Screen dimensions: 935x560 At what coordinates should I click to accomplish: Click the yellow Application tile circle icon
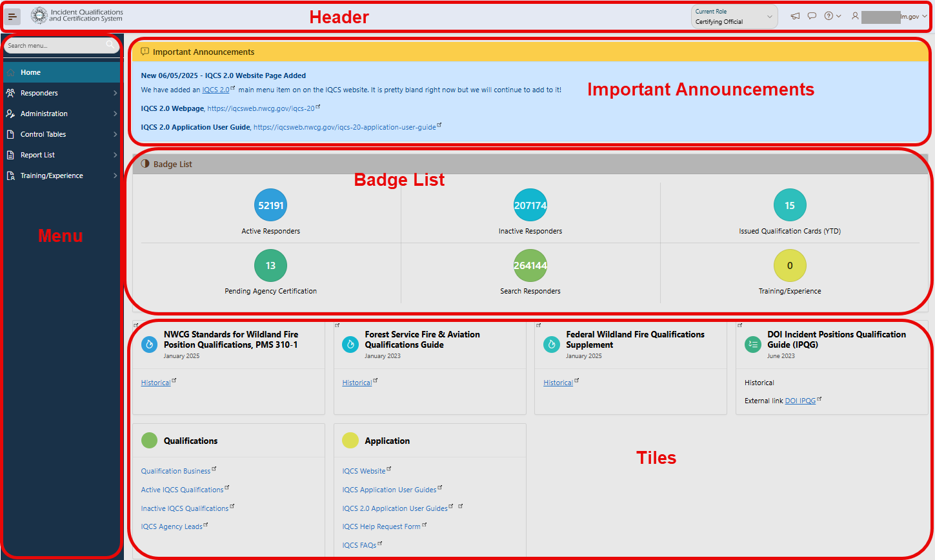click(x=350, y=441)
